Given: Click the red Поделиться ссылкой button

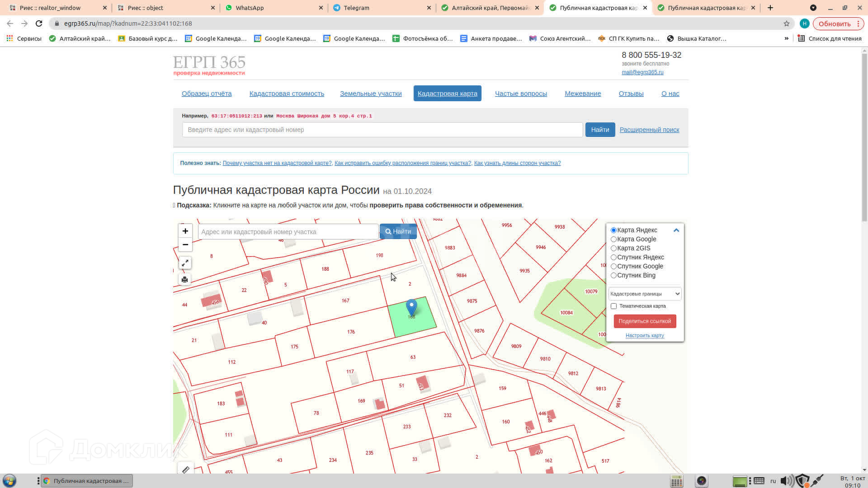Looking at the screenshot, I should pyautogui.click(x=645, y=321).
